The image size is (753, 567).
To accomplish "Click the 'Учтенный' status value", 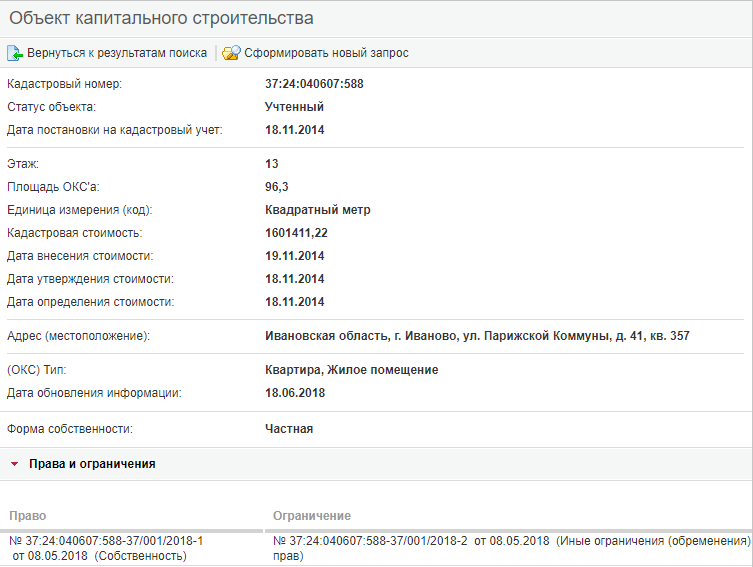I will pos(294,107).
